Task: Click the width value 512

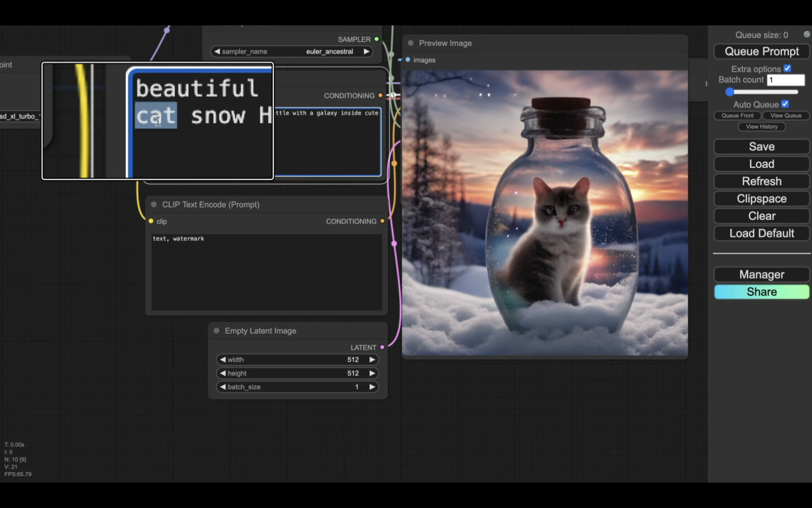Action: tap(353, 360)
